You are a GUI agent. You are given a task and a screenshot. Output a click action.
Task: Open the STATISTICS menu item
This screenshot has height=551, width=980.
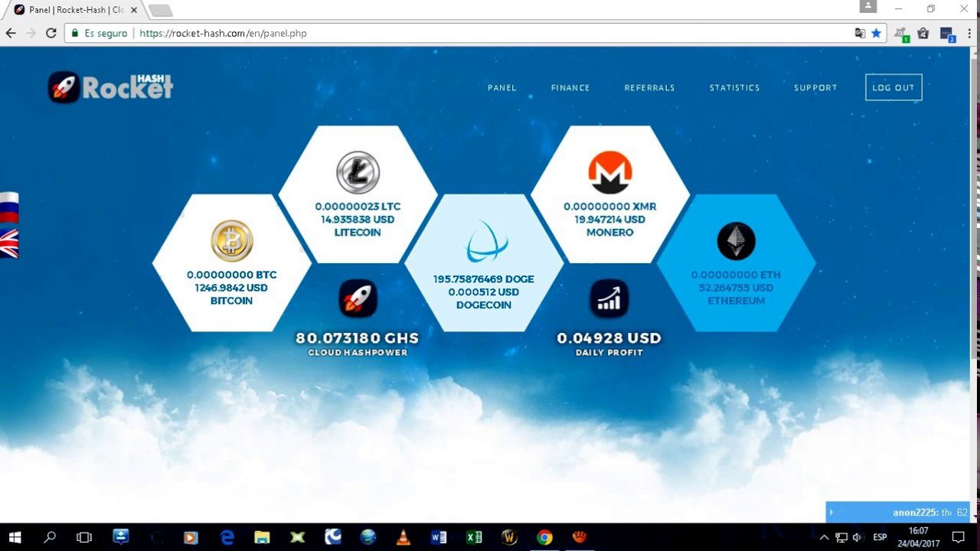734,88
